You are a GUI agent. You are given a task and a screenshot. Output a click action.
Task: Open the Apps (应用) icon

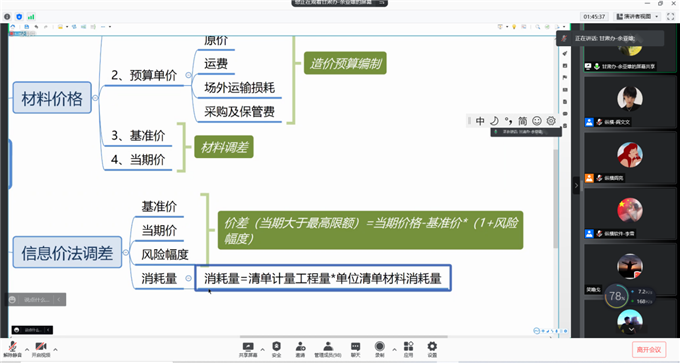click(x=408, y=349)
